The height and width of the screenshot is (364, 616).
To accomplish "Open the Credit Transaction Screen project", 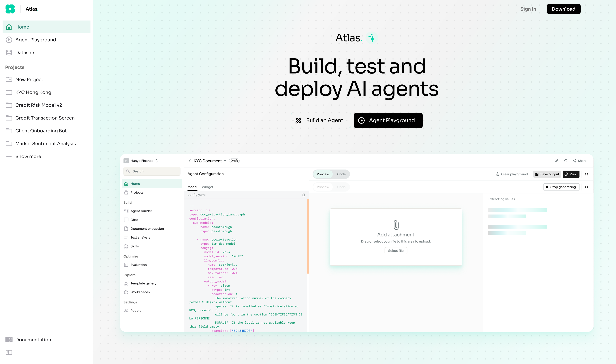I will pyautogui.click(x=46, y=118).
